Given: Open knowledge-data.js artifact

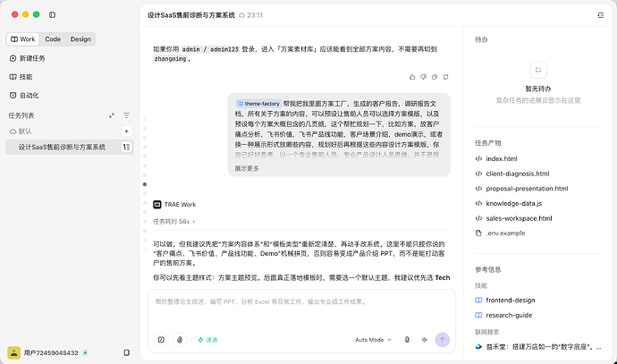Looking at the screenshot, I should point(513,203).
